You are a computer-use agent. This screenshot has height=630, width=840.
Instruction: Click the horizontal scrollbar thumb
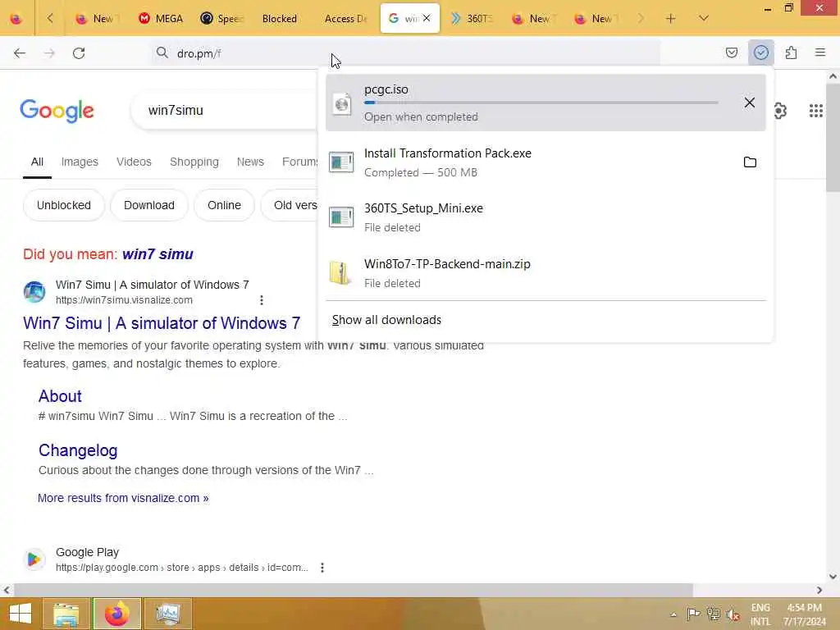[354, 590]
